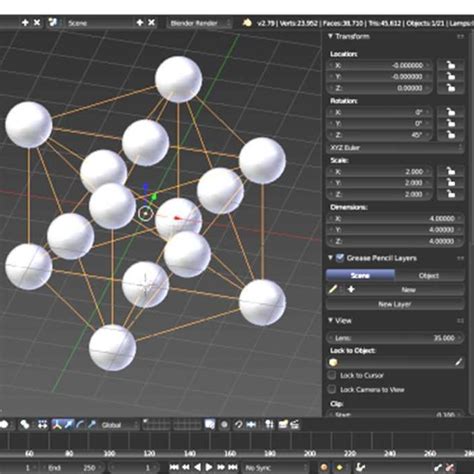Select the rotate manipulator arc icon
Viewport: 474px width, 474px height.
[x=80, y=425]
